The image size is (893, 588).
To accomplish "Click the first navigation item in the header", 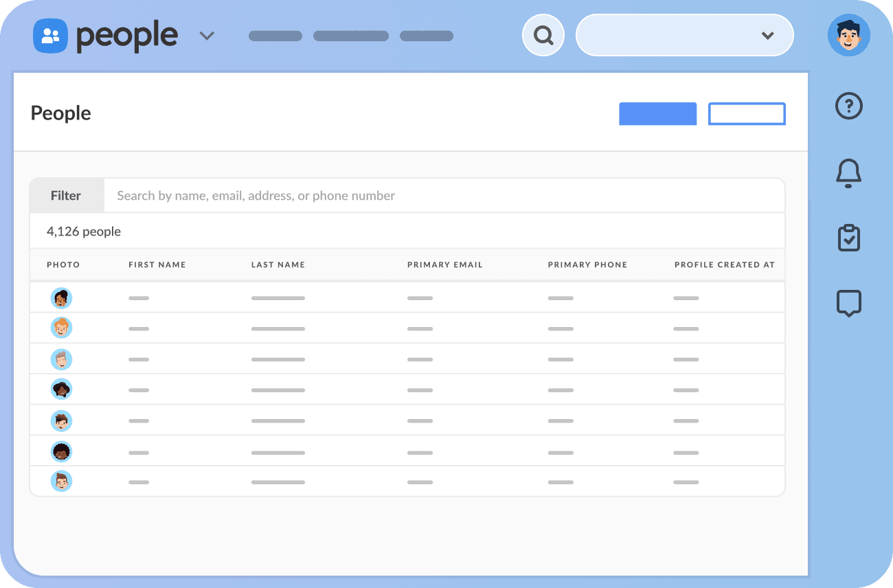I will point(275,36).
